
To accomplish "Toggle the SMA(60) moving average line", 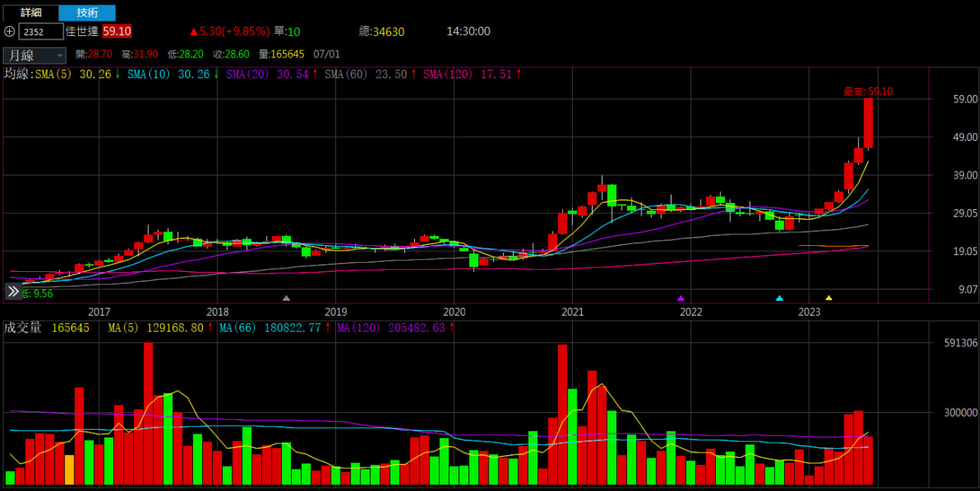I will tap(345, 74).
